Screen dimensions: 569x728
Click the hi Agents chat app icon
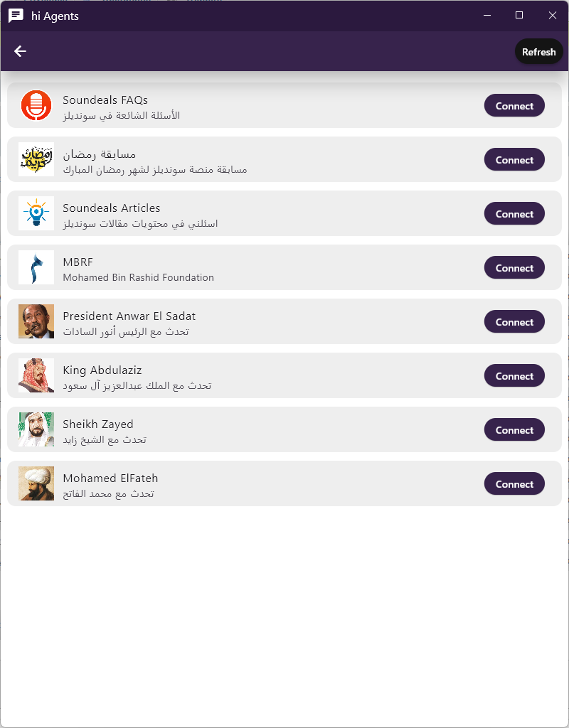[16, 16]
